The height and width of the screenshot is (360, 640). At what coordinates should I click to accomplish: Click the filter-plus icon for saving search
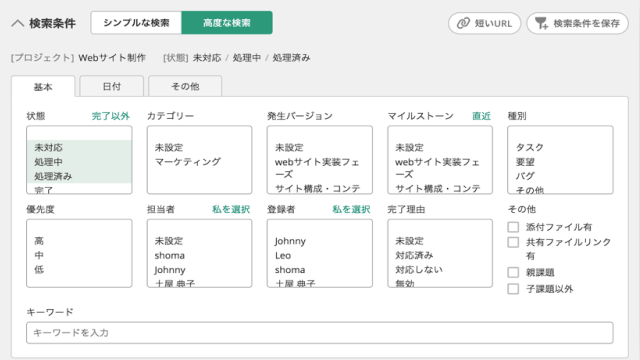pos(542,23)
